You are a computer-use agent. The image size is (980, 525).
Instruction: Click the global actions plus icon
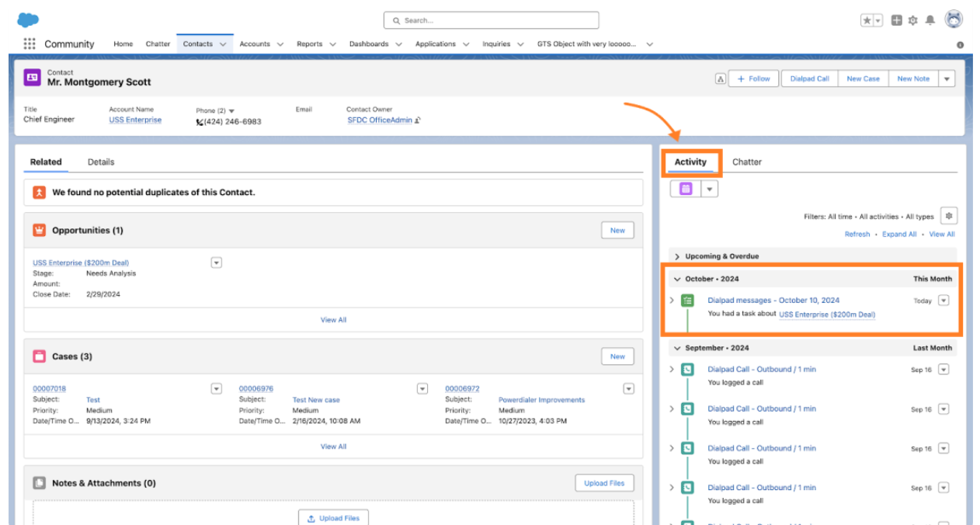pos(897,21)
